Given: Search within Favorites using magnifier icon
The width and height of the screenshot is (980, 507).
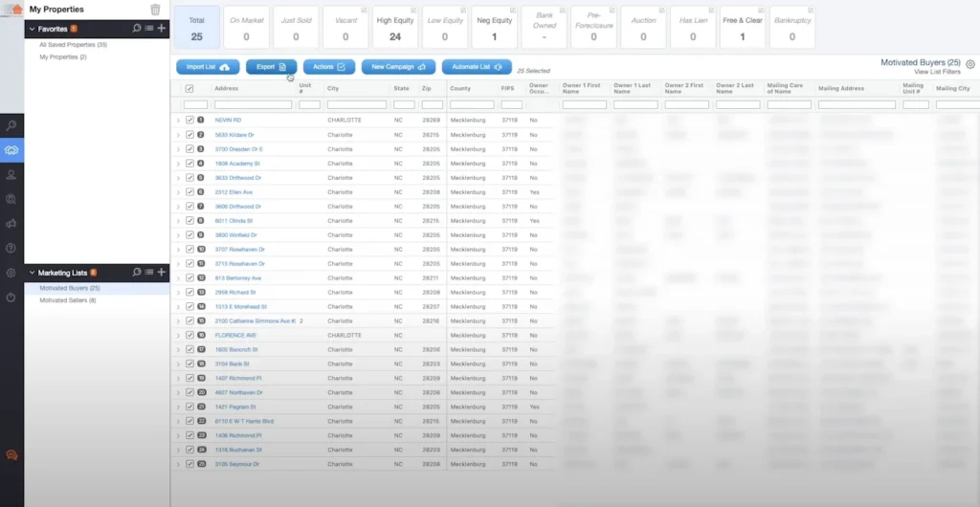Looking at the screenshot, I should pos(137,28).
